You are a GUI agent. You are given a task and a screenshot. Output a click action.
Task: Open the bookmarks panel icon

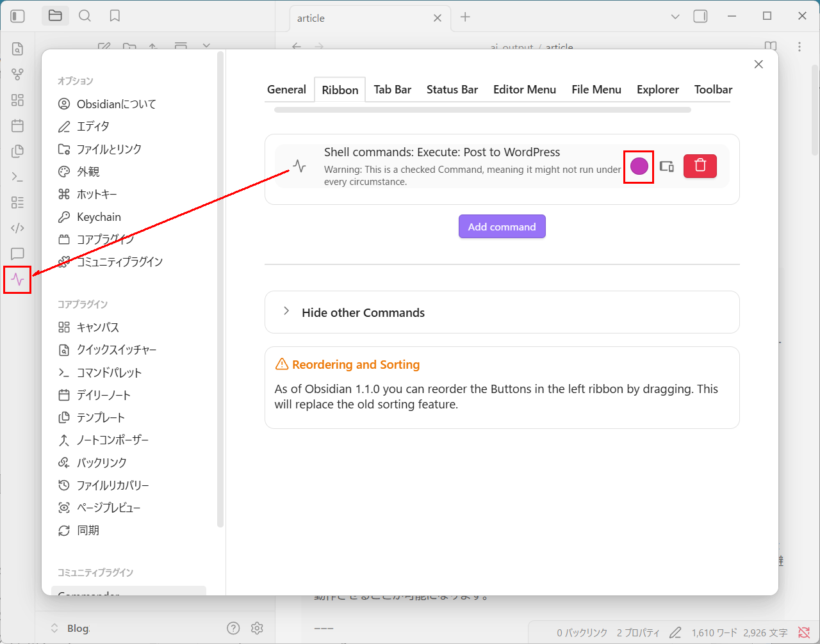tap(115, 16)
